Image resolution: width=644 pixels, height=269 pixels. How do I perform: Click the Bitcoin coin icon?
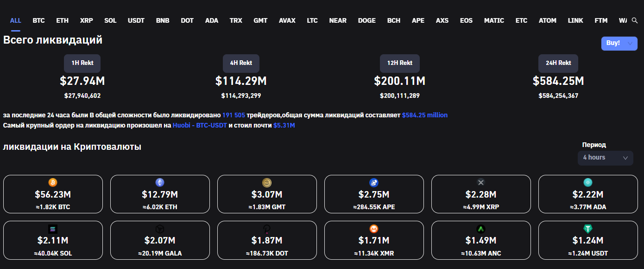[53, 182]
